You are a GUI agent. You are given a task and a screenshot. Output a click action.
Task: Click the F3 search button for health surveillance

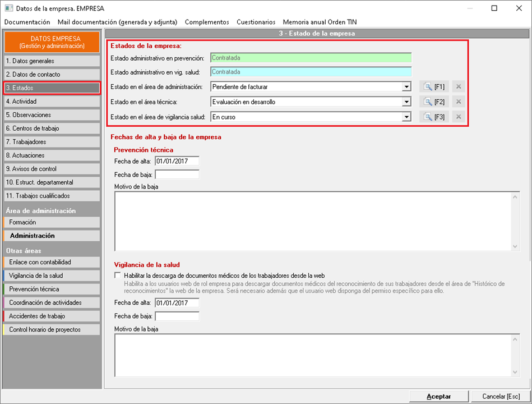(x=434, y=117)
